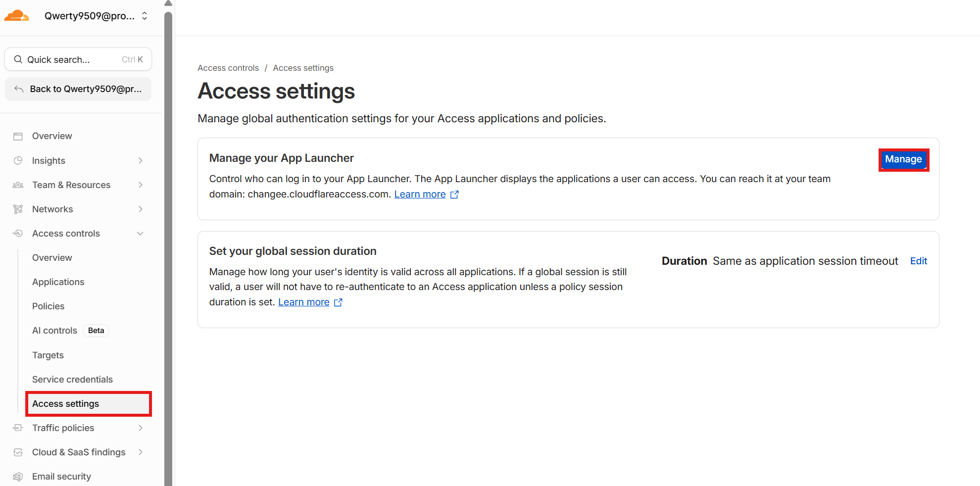This screenshot has width=980, height=486.
Task: Open Policies in sidebar
Action: click(x=48, y=306)
